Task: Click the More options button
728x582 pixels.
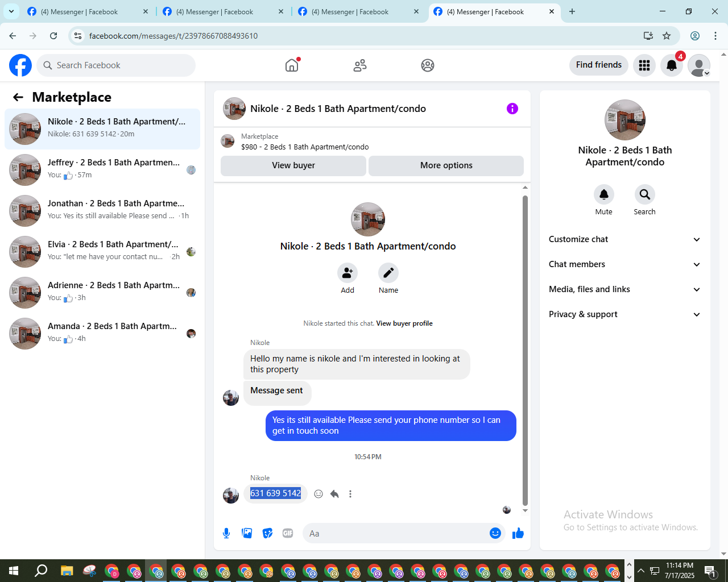Action: [446, 165]
